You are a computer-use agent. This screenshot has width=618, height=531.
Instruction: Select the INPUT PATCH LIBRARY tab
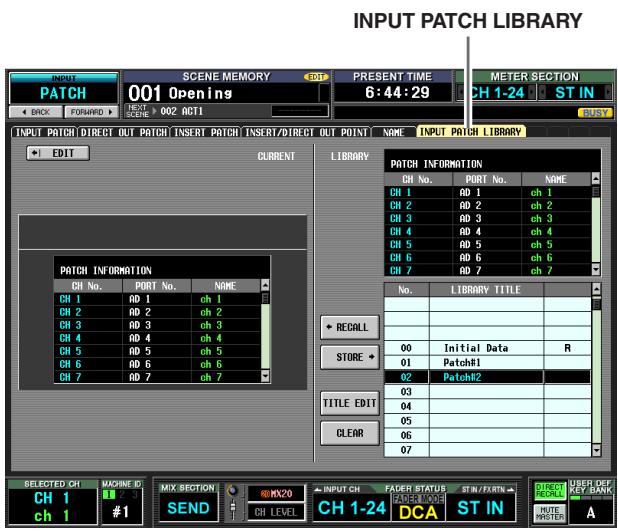(471, 132)
